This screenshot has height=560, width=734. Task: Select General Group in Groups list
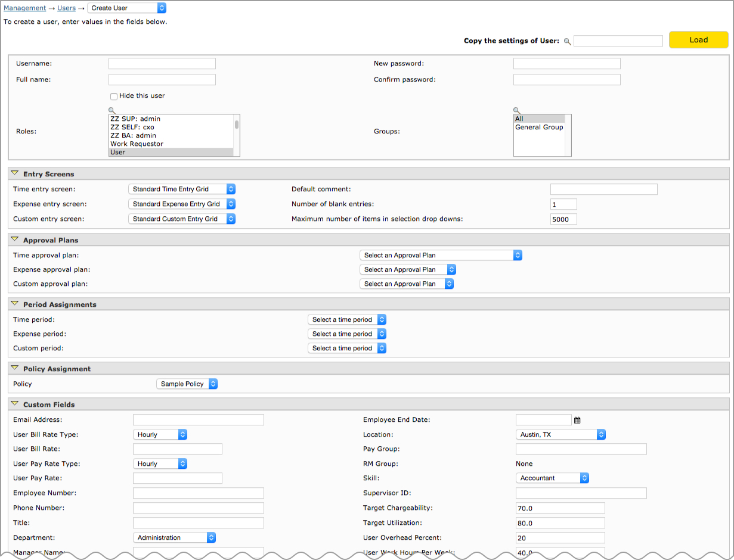coord(539,127)
